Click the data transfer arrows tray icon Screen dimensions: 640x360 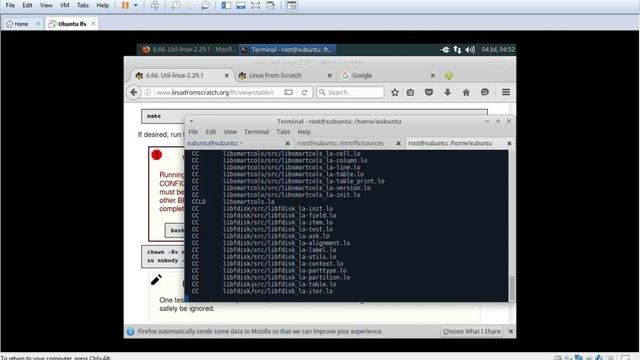pyautogui.click(x=457, y=49)
